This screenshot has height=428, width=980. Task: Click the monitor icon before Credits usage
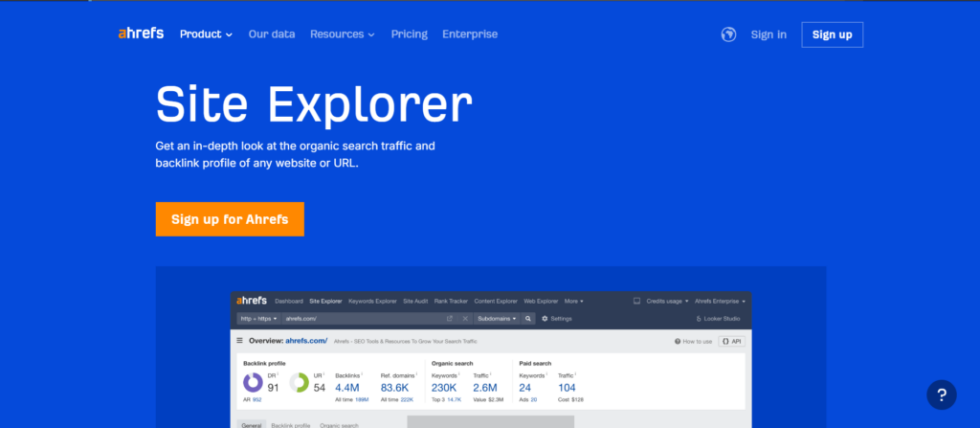point(636,301)
